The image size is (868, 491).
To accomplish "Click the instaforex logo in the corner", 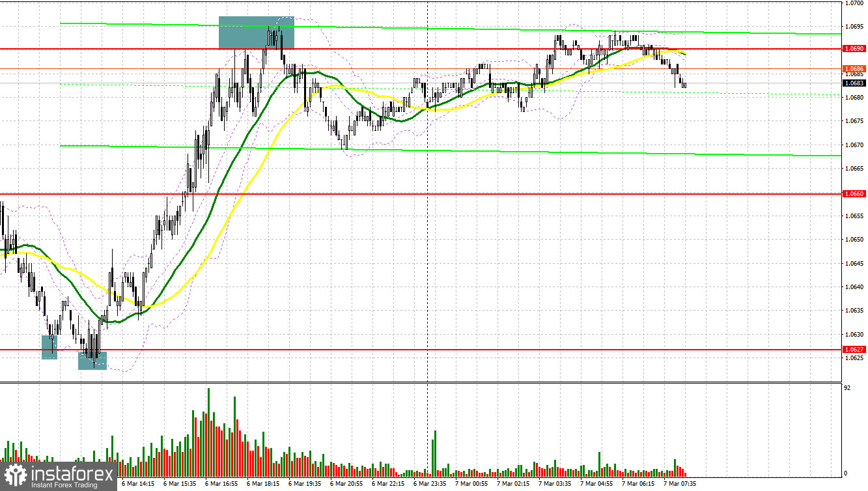I will (x=58, y=476).
